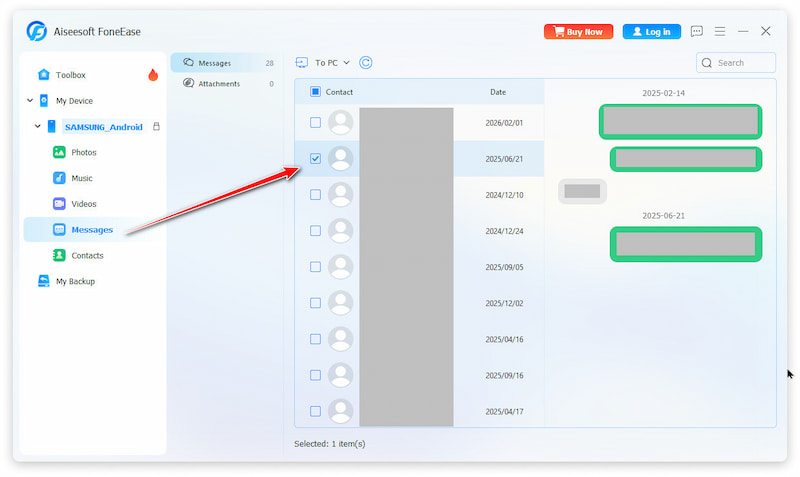Click the Contacts icon in sidebar
Viewport: 800px width, 477px height.
coord(59,256)
